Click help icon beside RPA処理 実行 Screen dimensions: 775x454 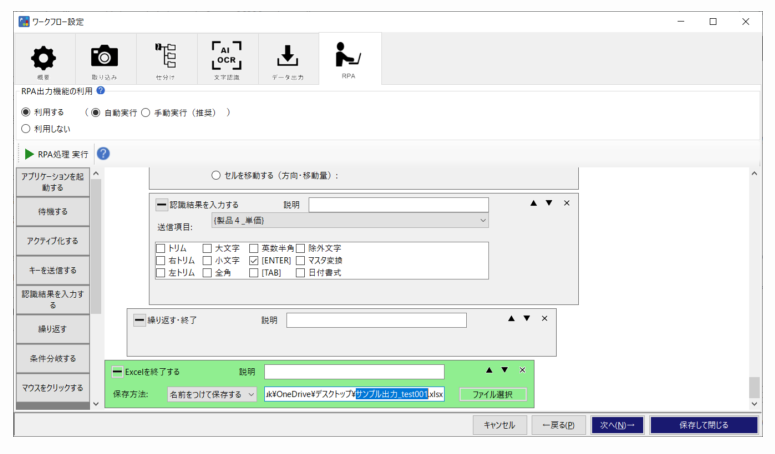(x=103, y=154)
